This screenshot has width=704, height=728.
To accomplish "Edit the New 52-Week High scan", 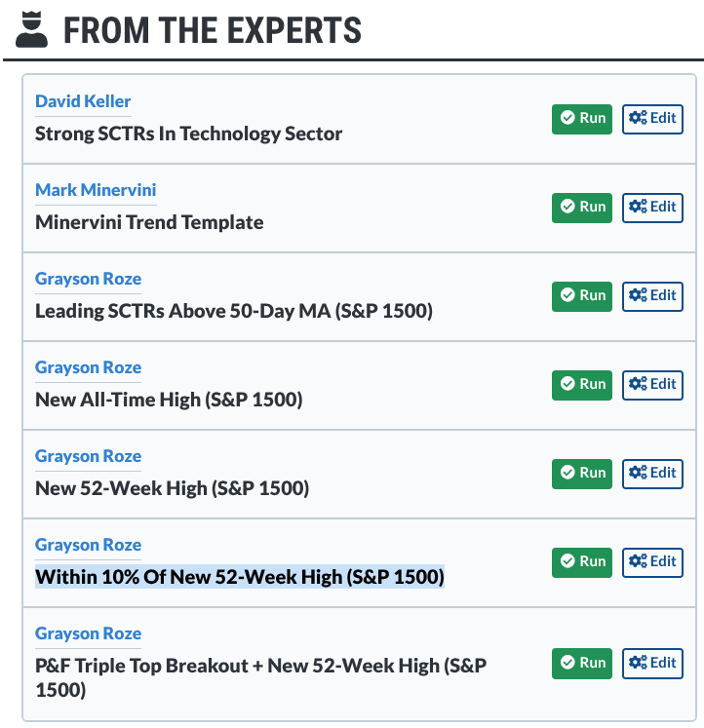I will coord(652,474).
